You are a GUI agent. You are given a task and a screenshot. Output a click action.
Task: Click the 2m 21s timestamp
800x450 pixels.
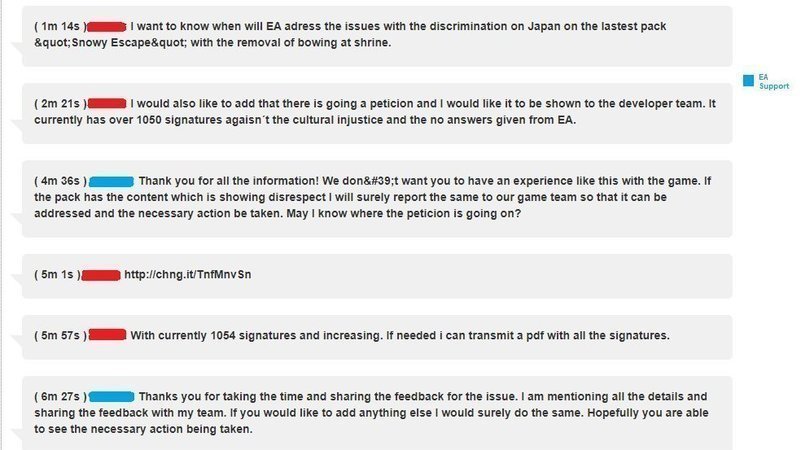point(59,103)
